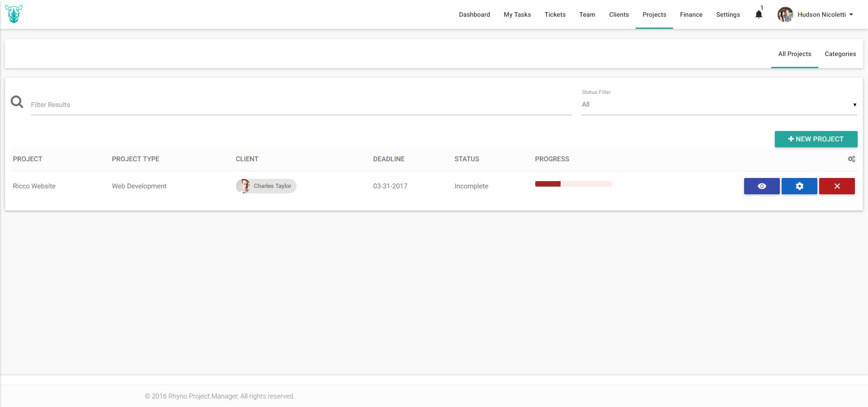This screenshot has height=407, width=868.
Task: Click the 03-31-2017 deadline cell
Action: click(390, 186)
